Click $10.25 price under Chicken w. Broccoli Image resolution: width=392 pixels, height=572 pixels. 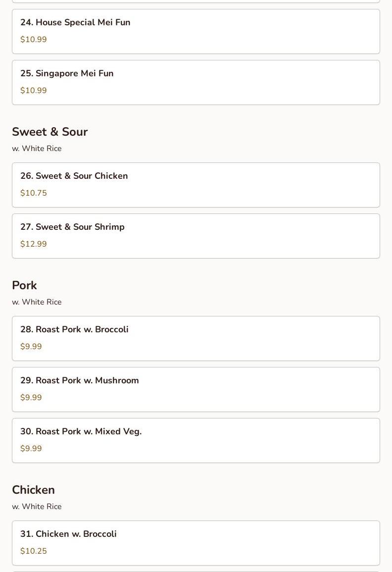click(34, 551)
